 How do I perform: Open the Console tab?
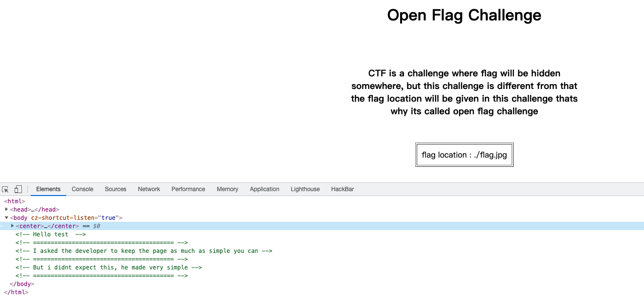pyautogui.click(x=82, y=189)
